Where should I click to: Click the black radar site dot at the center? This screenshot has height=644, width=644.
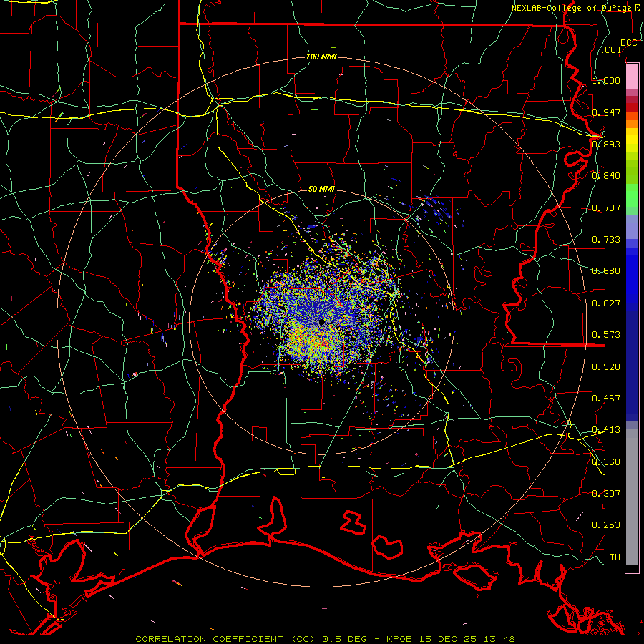click(x=322, y=323)
